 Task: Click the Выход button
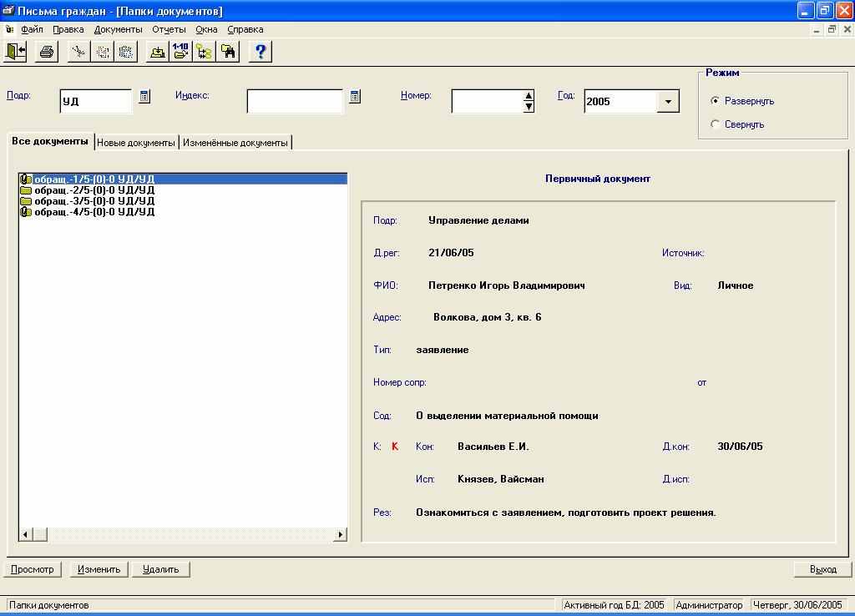(822, 569)
